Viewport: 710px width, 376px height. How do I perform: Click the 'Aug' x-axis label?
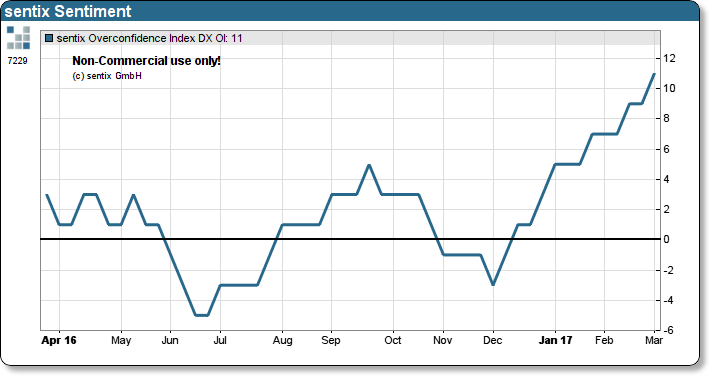click(x=283, y=340)
